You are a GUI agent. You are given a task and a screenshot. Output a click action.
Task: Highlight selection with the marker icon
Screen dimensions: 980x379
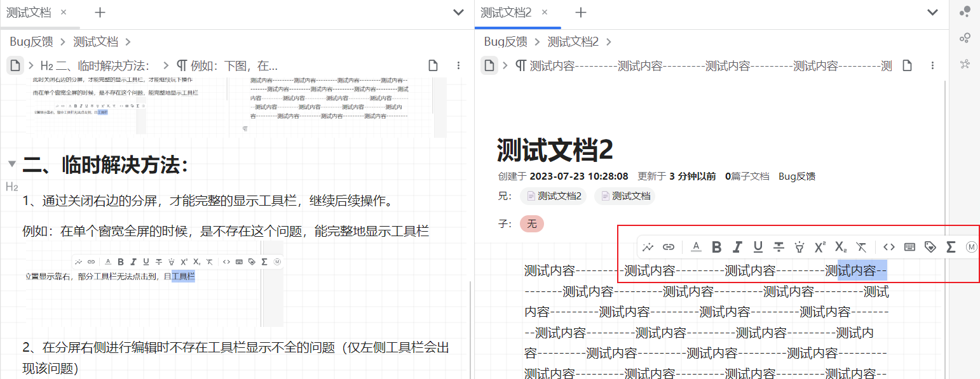coord(800,247)
